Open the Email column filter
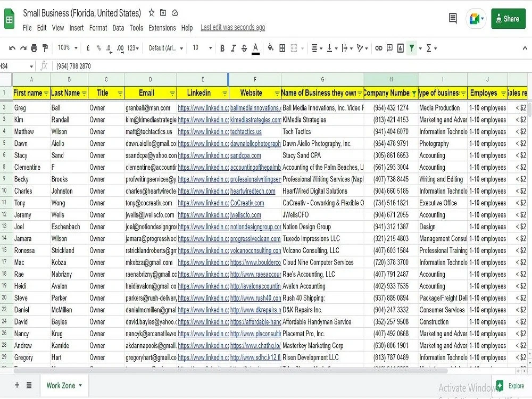The width and height of the screenshot is (532, 399). tap(172, 93)
